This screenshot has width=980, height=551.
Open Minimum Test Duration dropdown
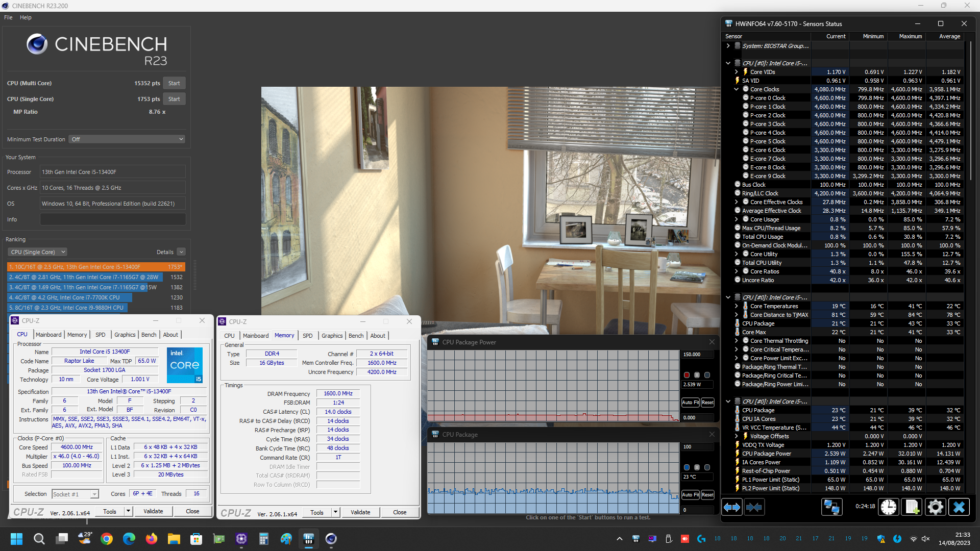click(127, 139)
